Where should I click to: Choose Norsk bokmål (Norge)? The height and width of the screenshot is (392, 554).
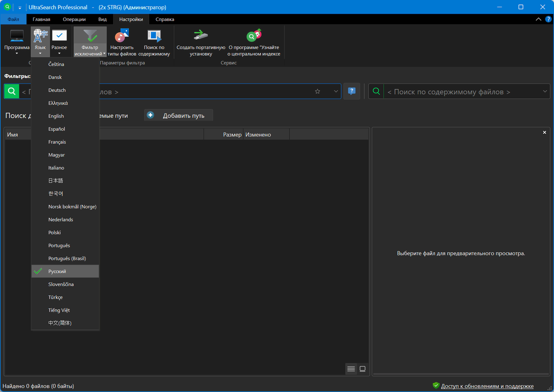65,206
